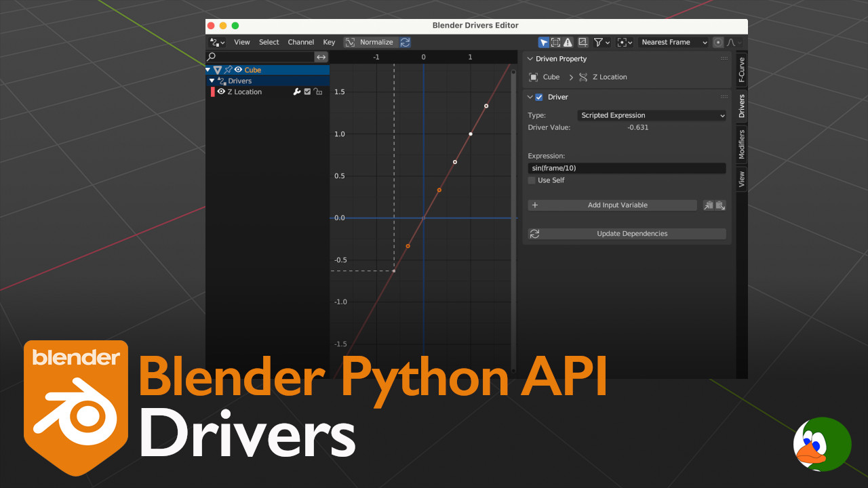The height and width of the screenshot is (488, 868).
Task: Collapse the Driven Property panel
Action: (530, 59)
